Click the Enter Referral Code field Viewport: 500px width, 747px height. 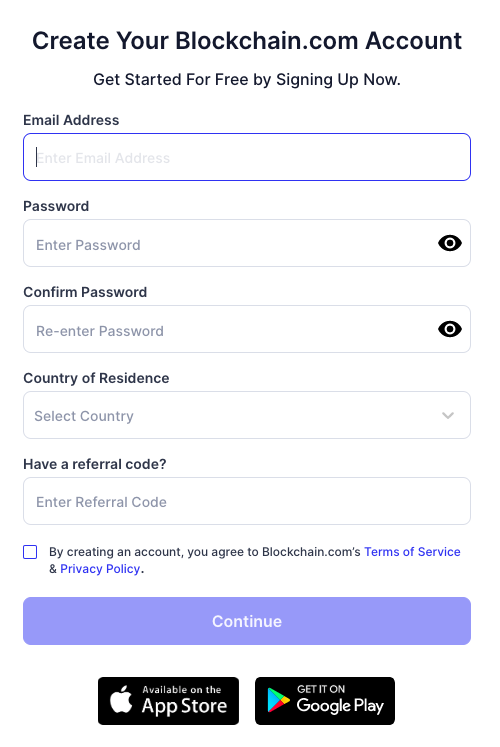coord(247,501)
